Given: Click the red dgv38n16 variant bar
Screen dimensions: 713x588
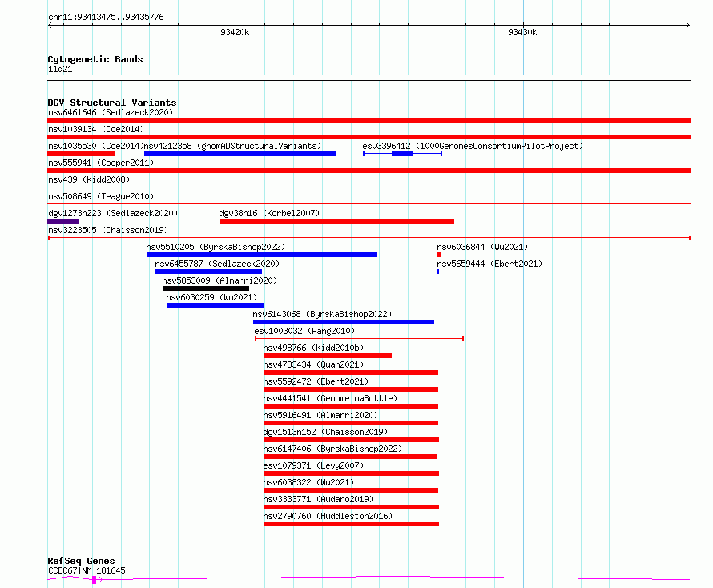Looking at the screenshot, I should pos(336,221).
